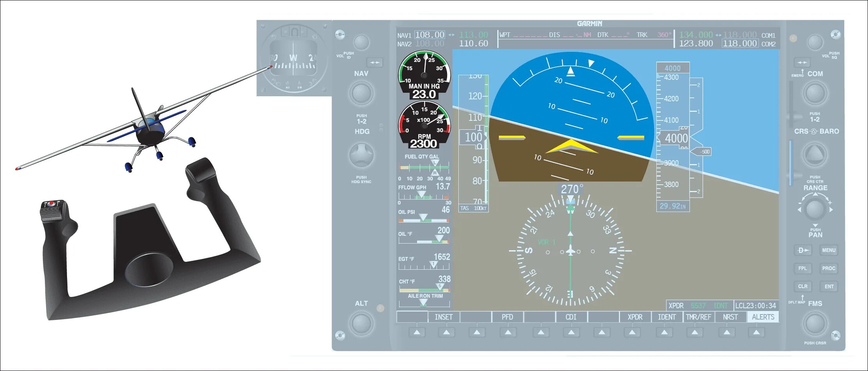Click the ALT altitude knob
The image size is (868, 371).
pos(361,323)
